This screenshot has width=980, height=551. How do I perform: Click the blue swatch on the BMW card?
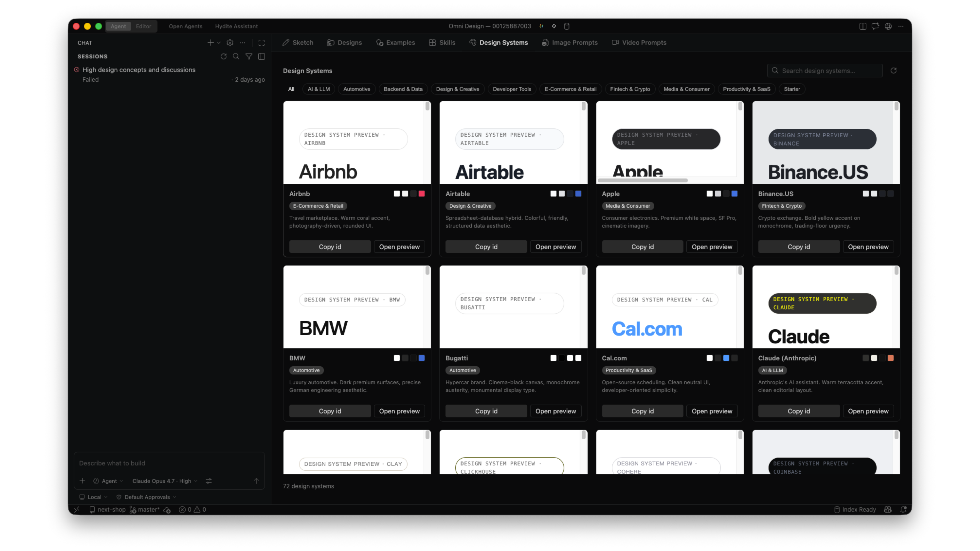[x=422, y=358]
